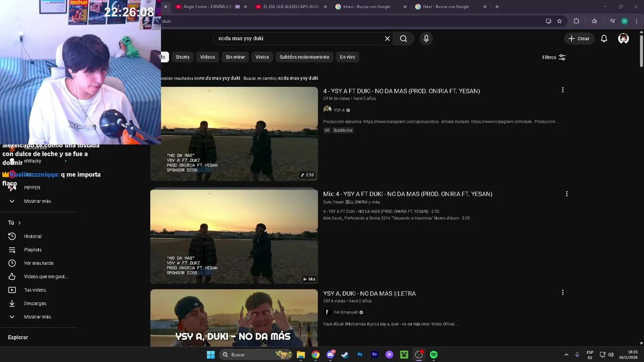Viewport: 644px width, 362px height.
Task: Open a new browser tab
Action: pos(497,7)
